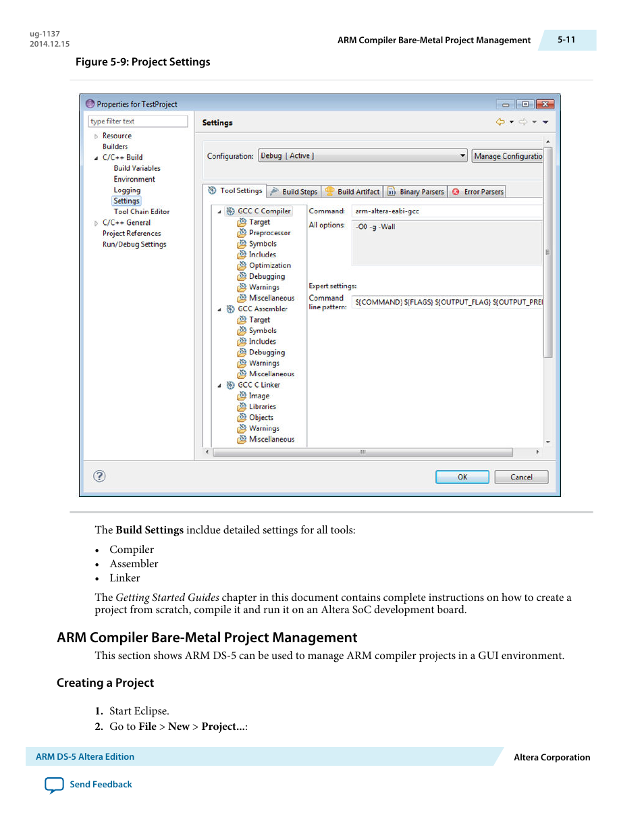Click the Binary Parsers tab icon
Image resolution: width=644 pixels, height=834 pixels.
(392, 192)
